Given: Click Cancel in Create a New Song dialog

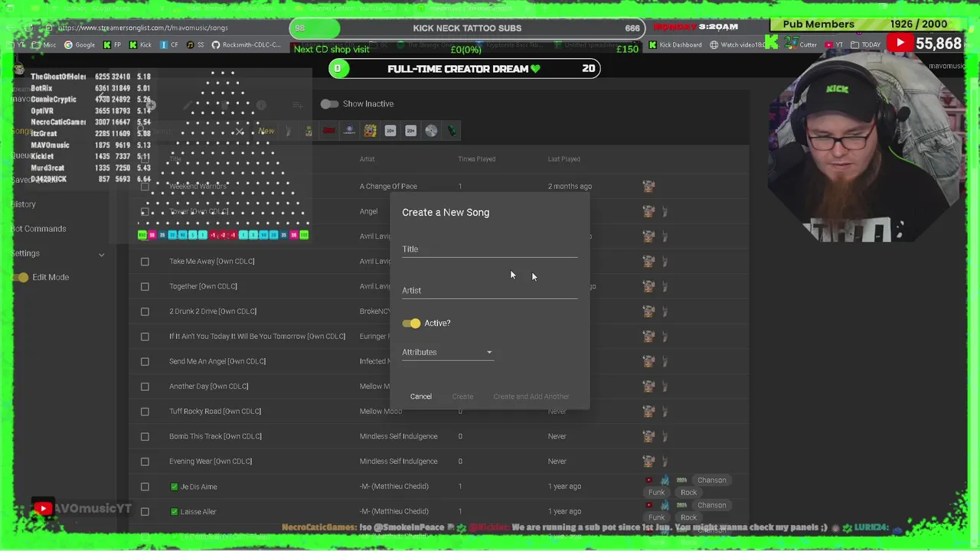Looking at the screenshot, I should 420,396.
